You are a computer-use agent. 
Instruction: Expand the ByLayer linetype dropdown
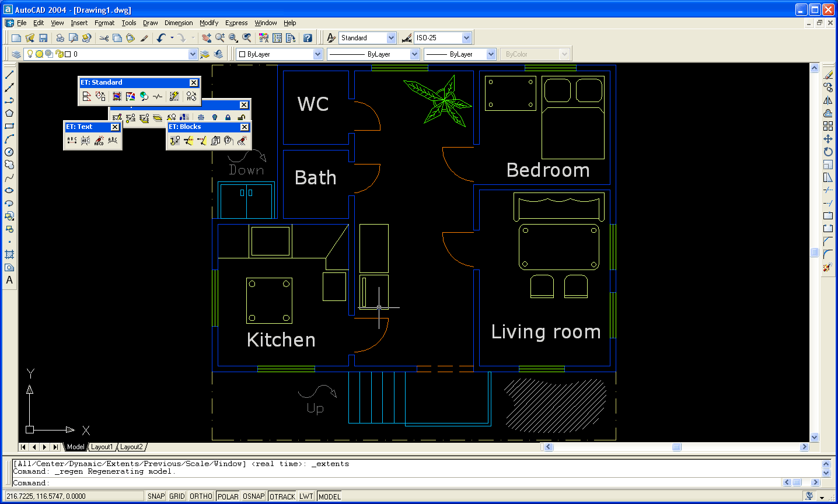pos(414,54)
